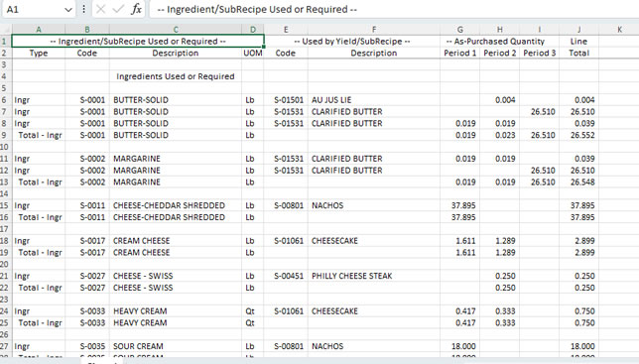Click 'HEAVY CREAM' in row 24

coord(176,311)
